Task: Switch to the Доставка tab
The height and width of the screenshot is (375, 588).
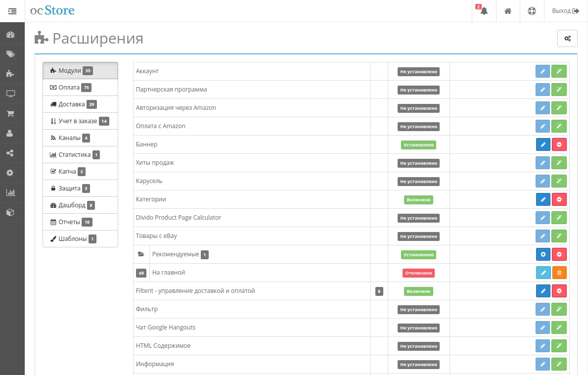Action: 80,104
